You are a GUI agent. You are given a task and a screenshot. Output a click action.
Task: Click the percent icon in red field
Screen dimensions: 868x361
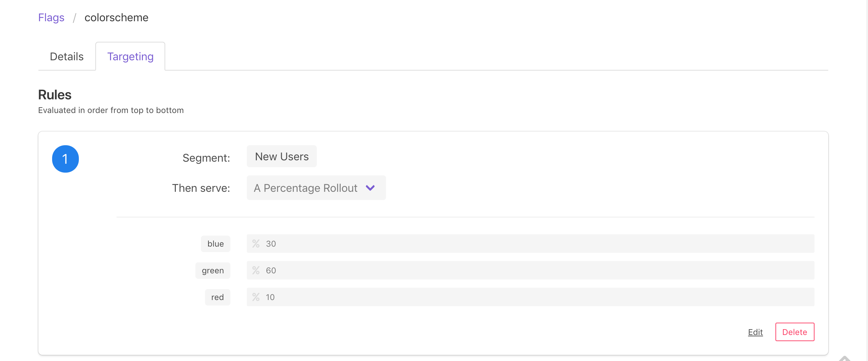(256, 297)
